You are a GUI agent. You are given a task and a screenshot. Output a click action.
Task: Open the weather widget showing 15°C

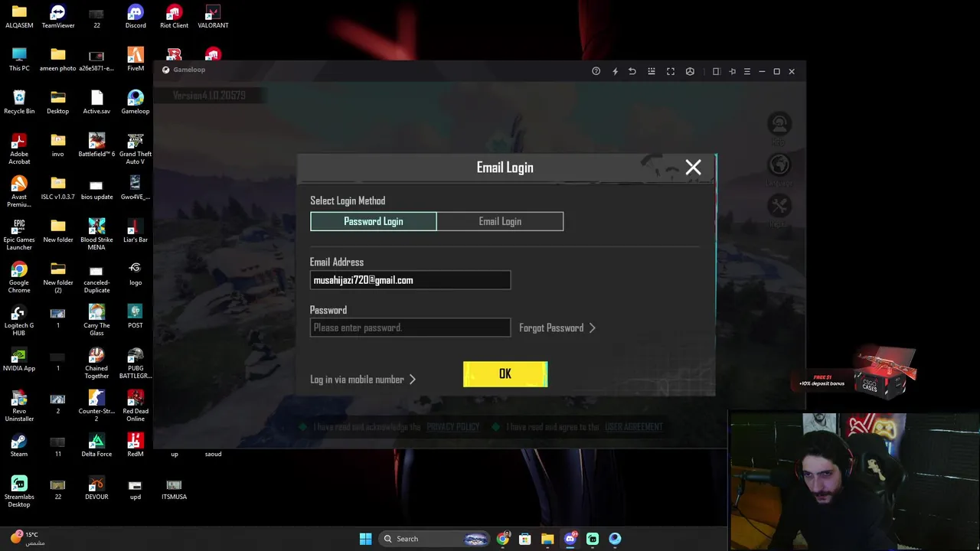click(x=26, y=538)
